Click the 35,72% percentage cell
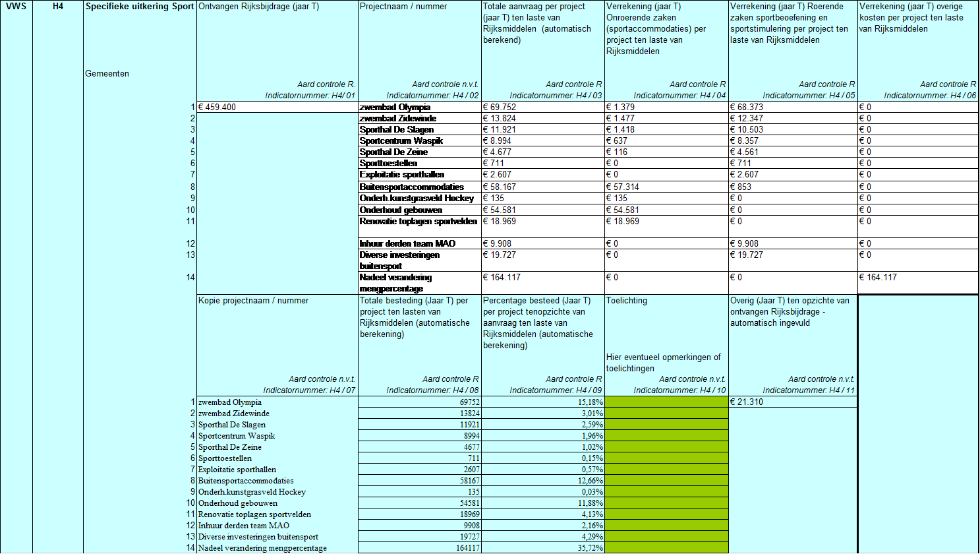This screenshot has width=980, height=554. pyautogui.click(x=543, y=548)
